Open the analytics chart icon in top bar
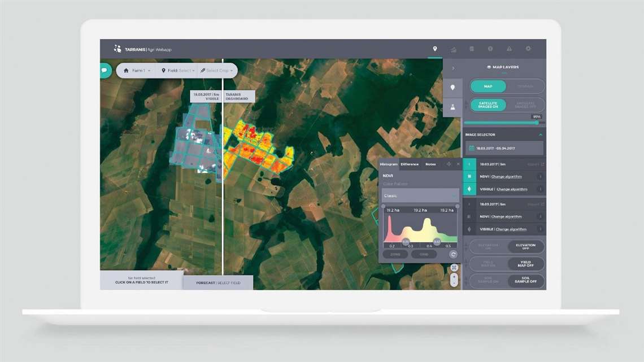644x362 pixels. (x=454, y=49)
